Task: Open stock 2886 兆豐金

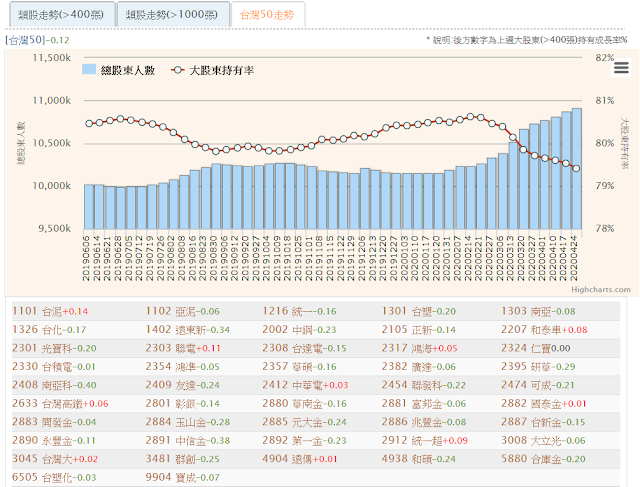Action: [x=411, y=422]
